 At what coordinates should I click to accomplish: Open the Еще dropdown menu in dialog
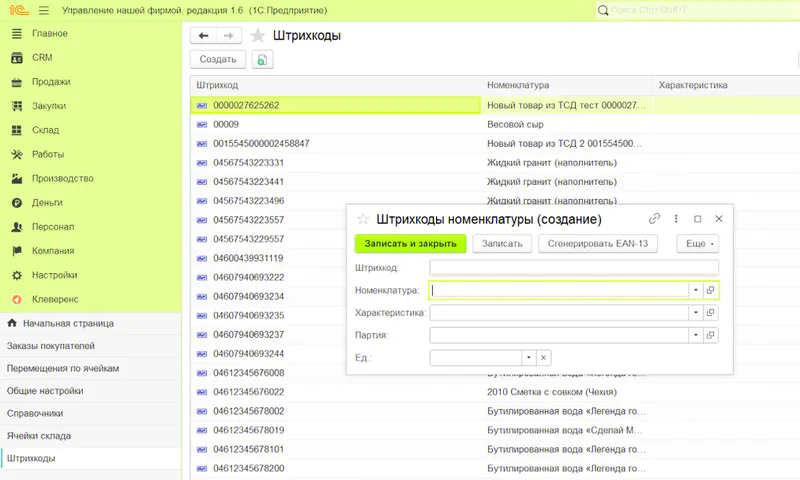click(697, 244)
